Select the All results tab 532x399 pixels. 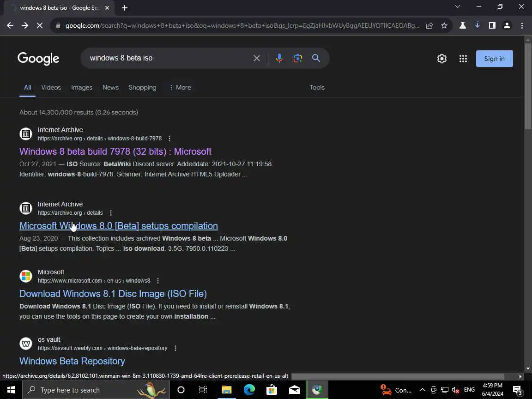tap(28, 88)
